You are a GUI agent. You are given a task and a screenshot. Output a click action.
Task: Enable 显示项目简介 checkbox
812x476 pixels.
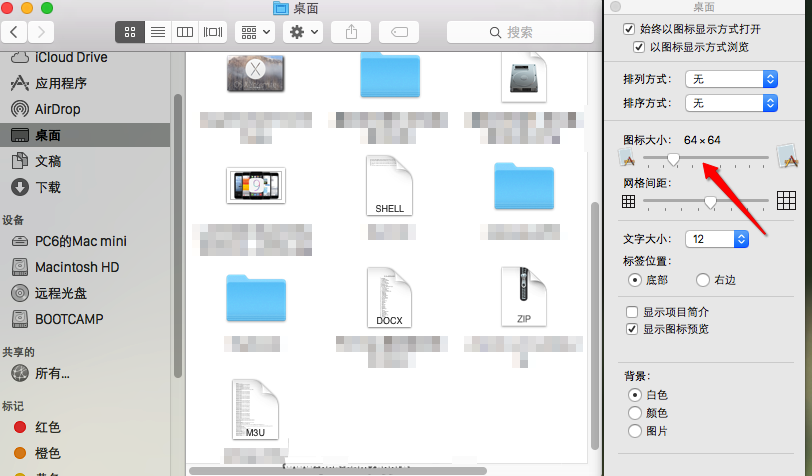point(631,312)
